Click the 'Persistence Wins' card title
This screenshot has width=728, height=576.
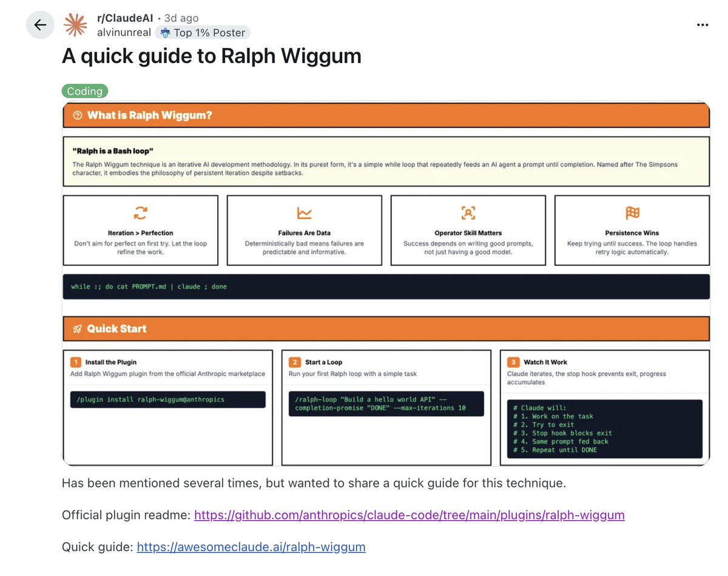[x=632, y=233]
